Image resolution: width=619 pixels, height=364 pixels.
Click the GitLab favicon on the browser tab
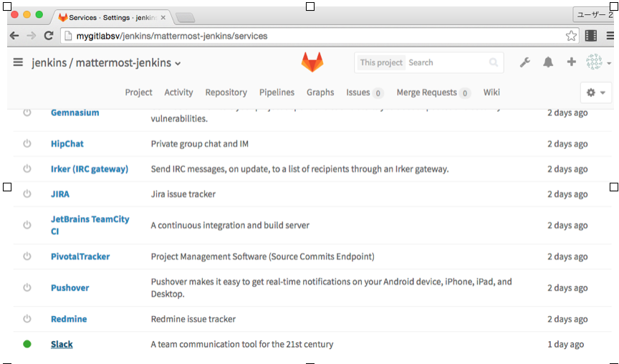point(62,17)
